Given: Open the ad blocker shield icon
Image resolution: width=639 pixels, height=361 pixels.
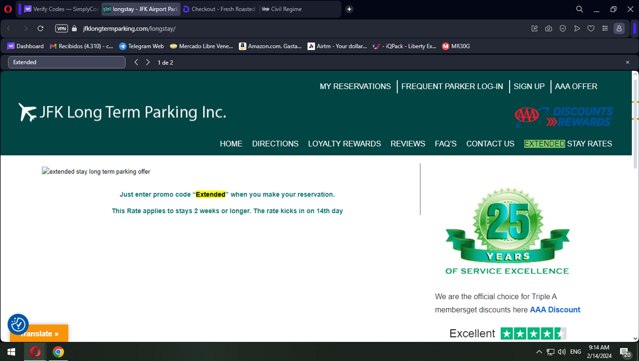Looking at the screenshot, I should point(563,29).
